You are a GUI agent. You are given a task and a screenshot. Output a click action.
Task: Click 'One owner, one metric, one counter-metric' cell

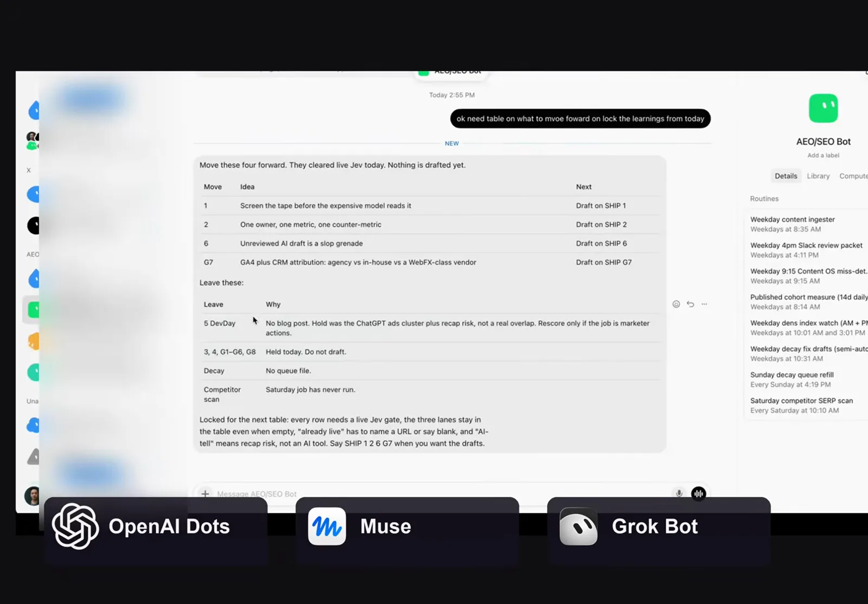[x=310, y=225]
